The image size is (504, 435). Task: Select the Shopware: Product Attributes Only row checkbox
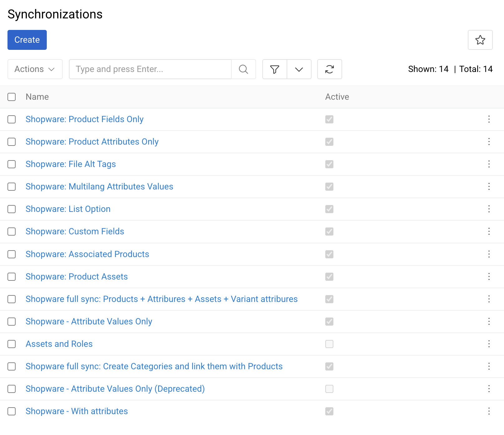(12, 142)
